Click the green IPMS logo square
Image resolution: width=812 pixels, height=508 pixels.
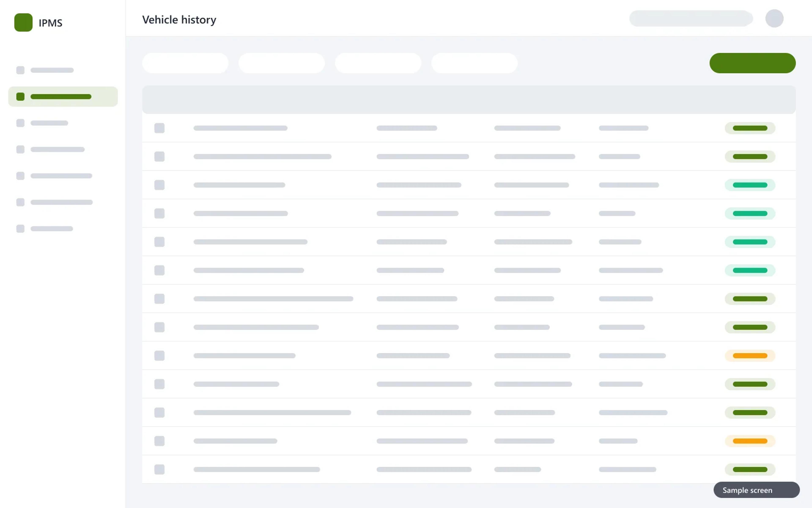(x=23, y=22)
